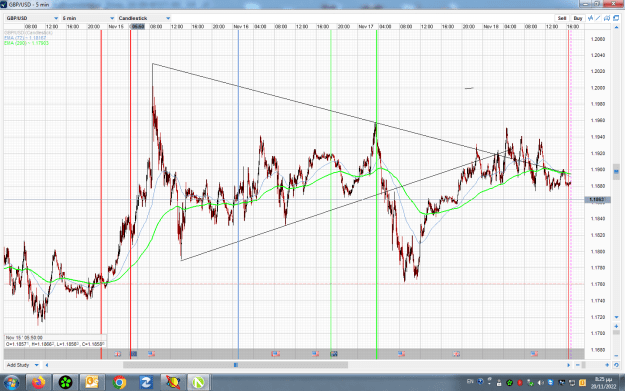625x391 pixels.
Task: Click the Nov 17 date label on time axis
Action: [366, 26]
